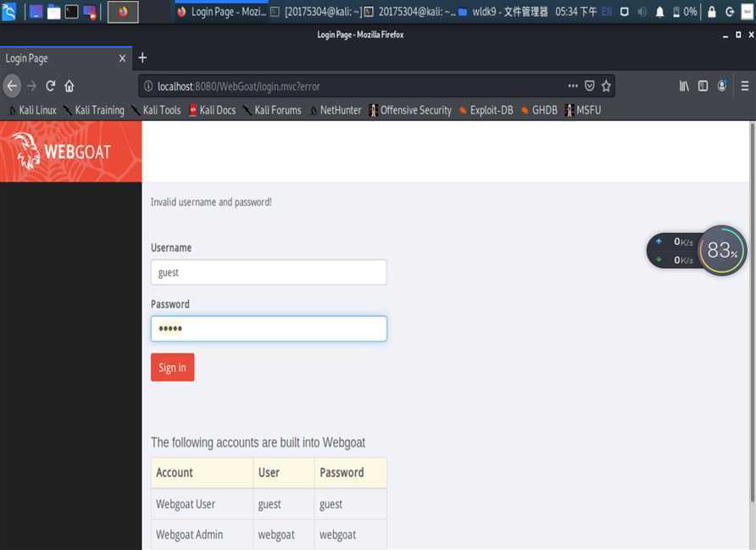
Task: Open Kali Tools bookmark
Action: (x=157, y=110)
